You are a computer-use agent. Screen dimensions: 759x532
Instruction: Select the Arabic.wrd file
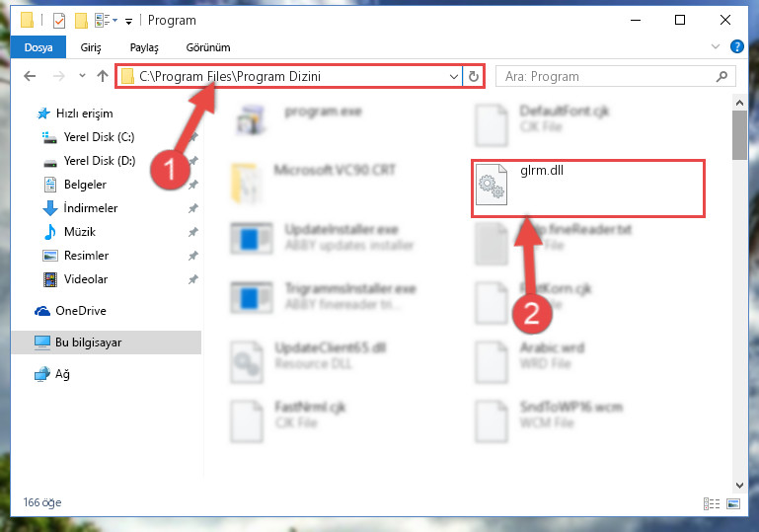530,361
